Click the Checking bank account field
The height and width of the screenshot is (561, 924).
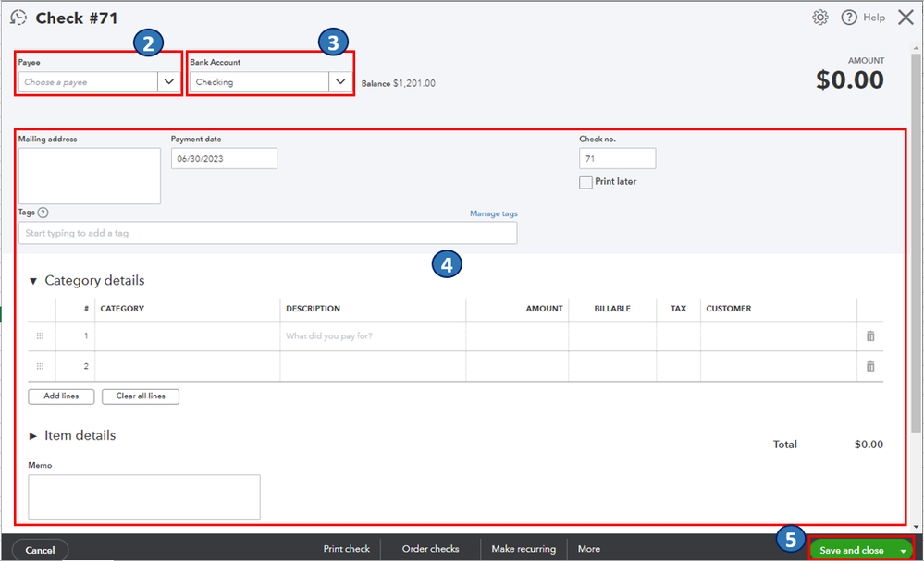[x=259, y=82]
